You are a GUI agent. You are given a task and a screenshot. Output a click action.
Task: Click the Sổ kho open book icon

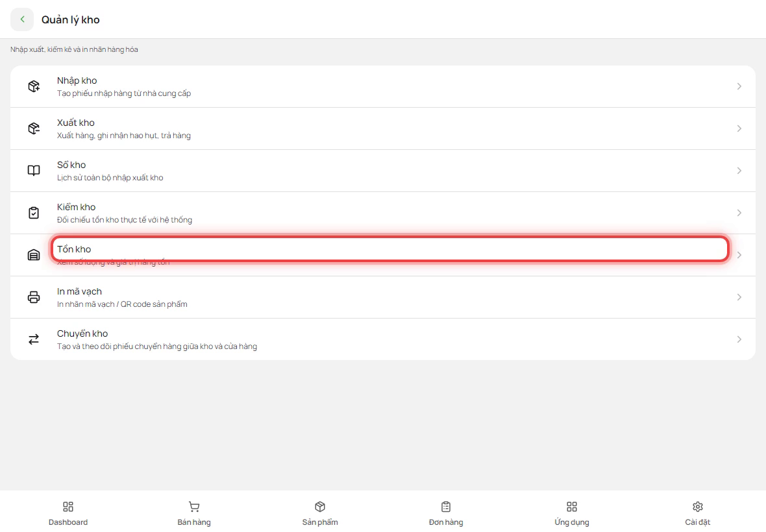(x=34, y=171)
